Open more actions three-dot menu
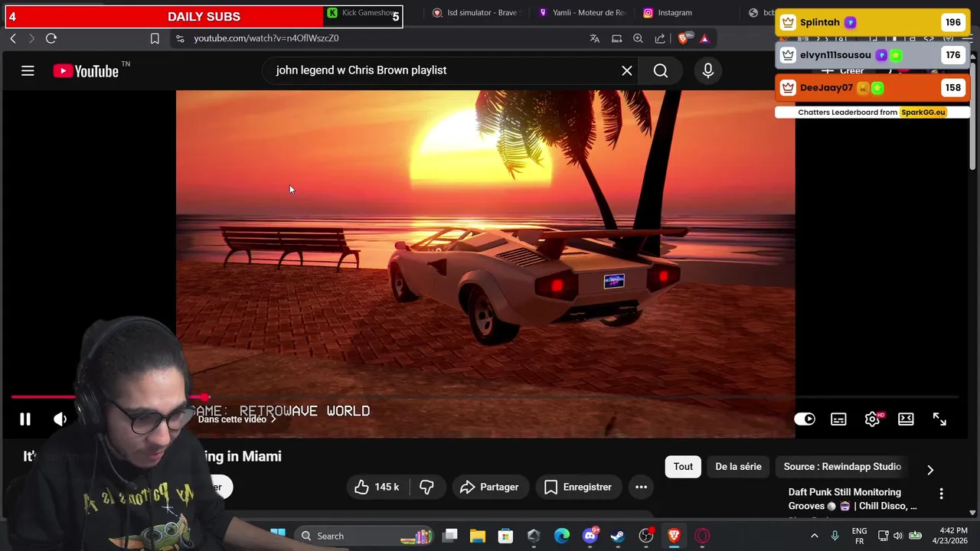 tap(642, 487)
